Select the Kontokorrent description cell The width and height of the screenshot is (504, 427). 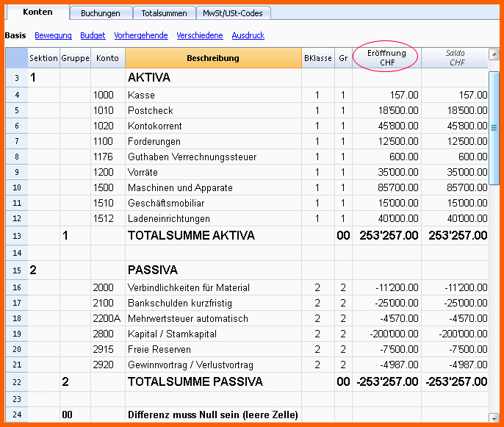(213, 126)
